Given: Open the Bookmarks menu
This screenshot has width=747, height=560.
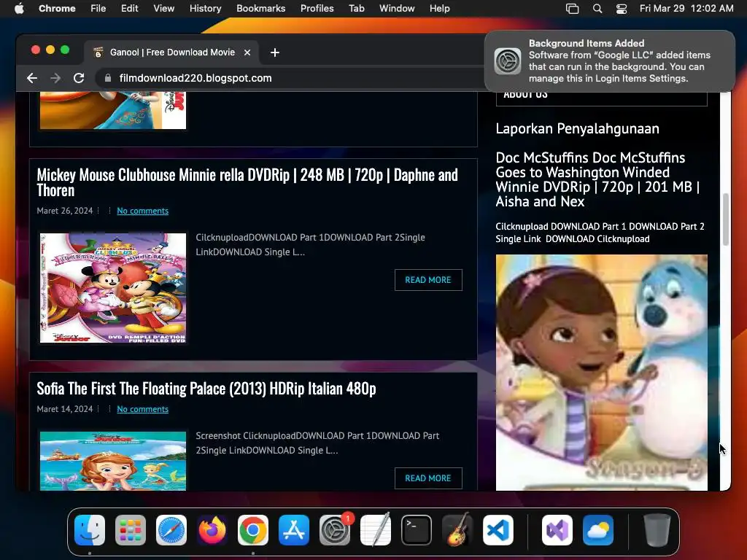Looking at the screenshot, I should [260, 8].
